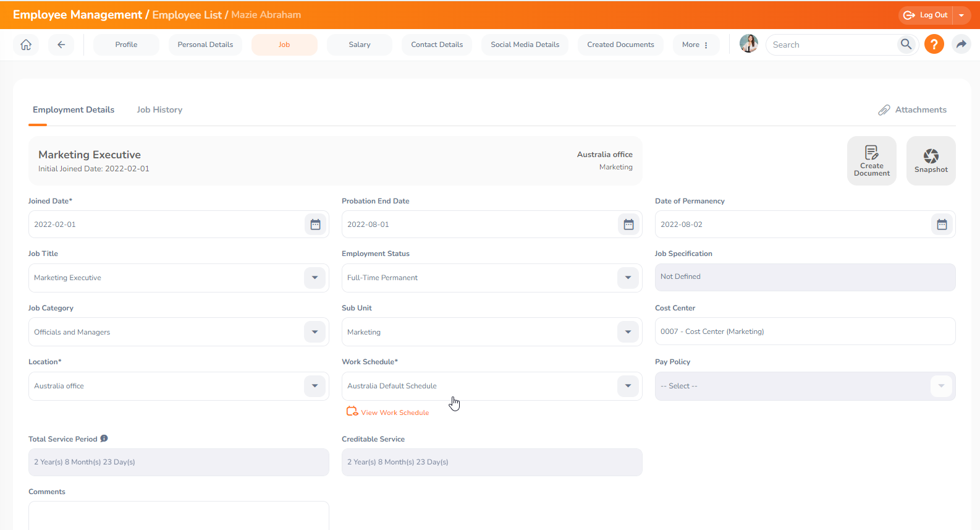Click into the Cost Center field
The width and height of the screenshot is (980, 530).
(805, 331)
